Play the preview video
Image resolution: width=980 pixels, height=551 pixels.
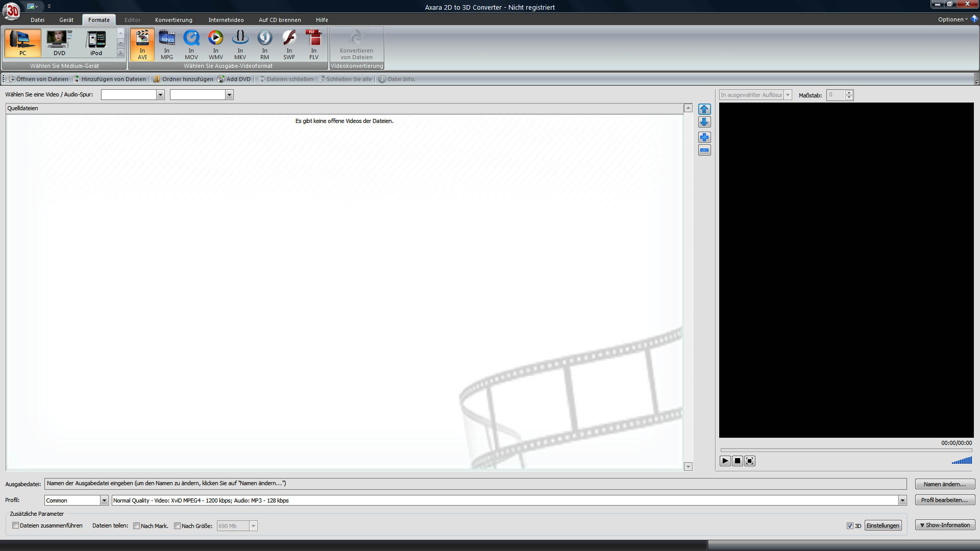pos(725,461)
